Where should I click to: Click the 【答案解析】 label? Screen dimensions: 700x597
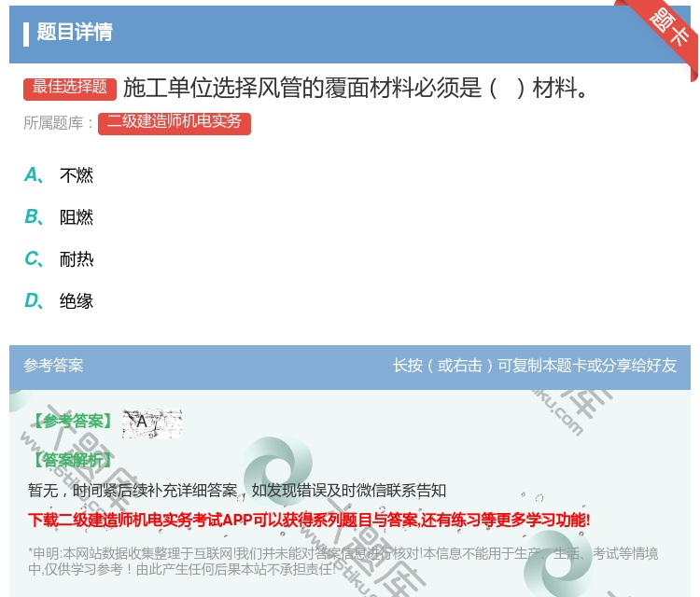pos(73,460)
